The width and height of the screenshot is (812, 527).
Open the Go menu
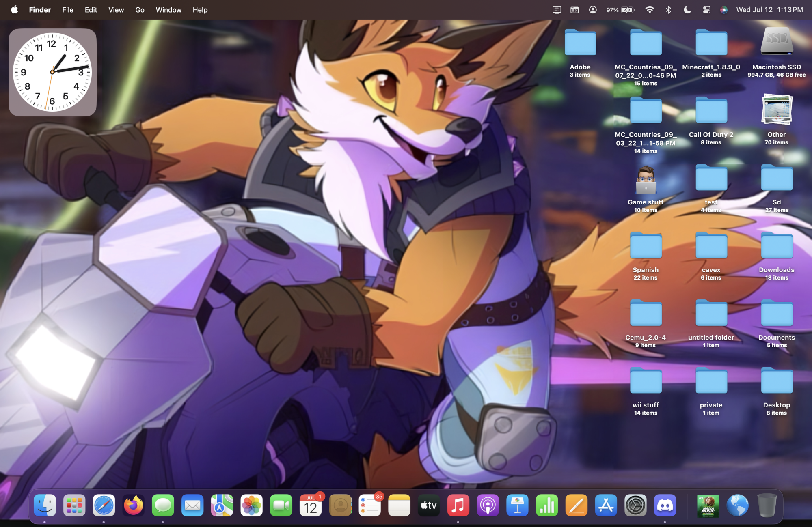tap(140, 10)
